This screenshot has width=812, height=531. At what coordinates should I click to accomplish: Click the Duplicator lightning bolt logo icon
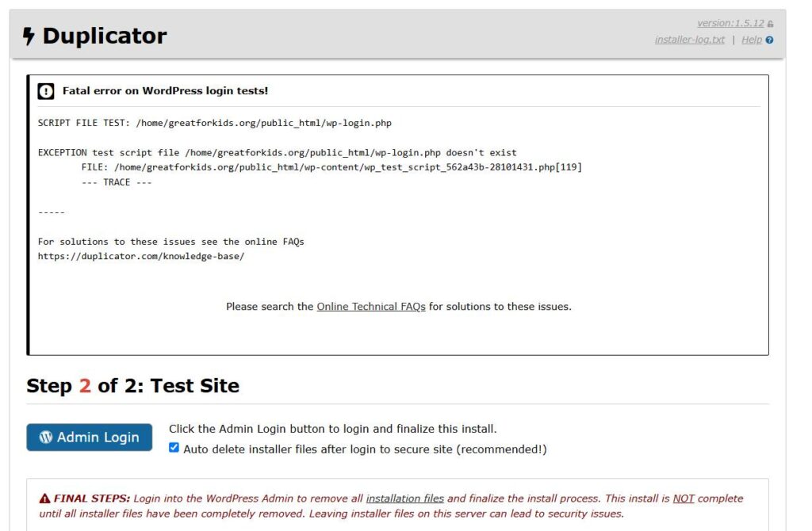tap(29, 36)
